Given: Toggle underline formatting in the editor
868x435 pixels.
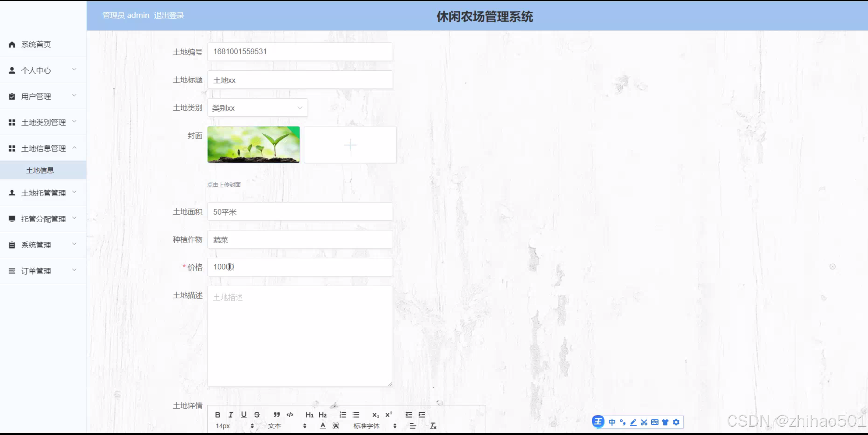Looking at the screenshot, I should click(x=244, y=414).
